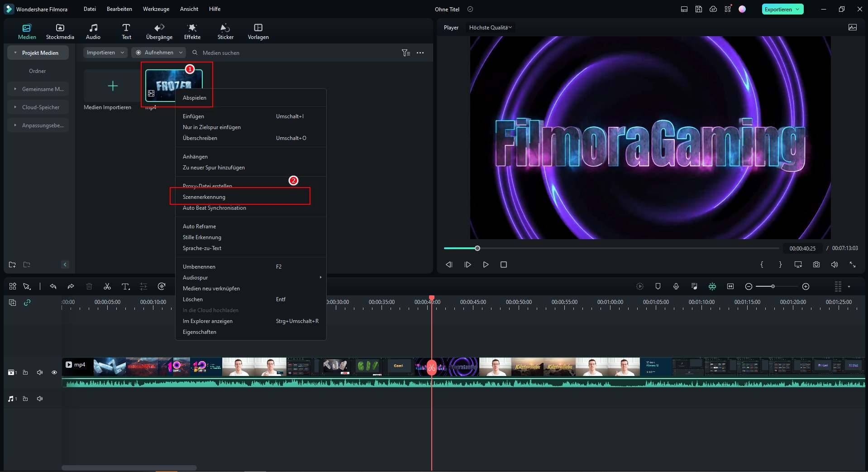Expand Audiospur submenu

click(251, 278)
